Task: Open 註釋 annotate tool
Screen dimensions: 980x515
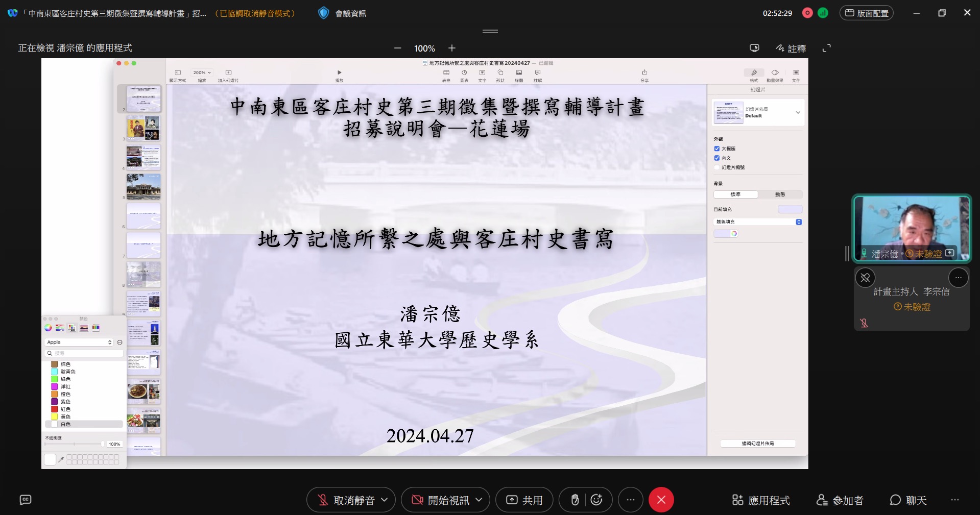Action: click(791, 48)
